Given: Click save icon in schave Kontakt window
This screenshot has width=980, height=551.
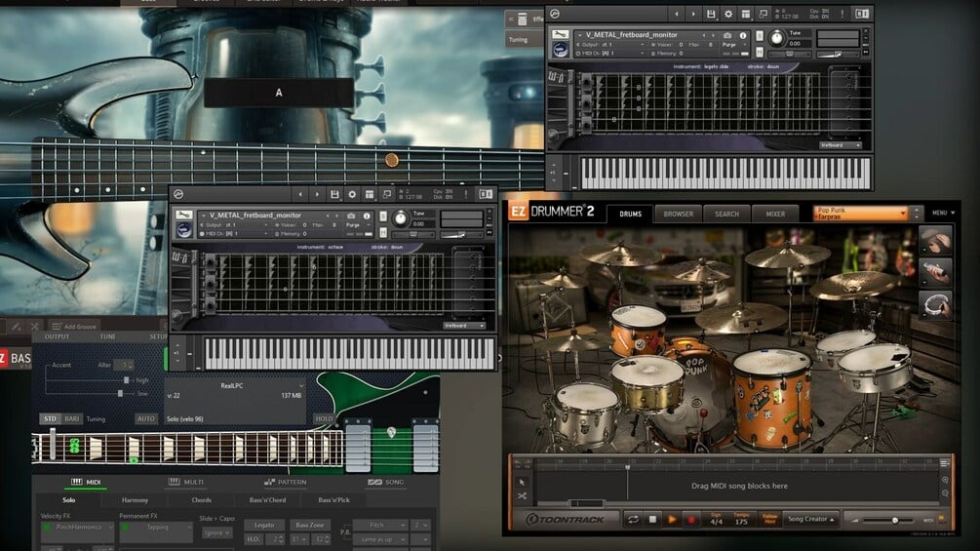Looking at the screenshot, I should pyautogui.click(x=334, y=195).
